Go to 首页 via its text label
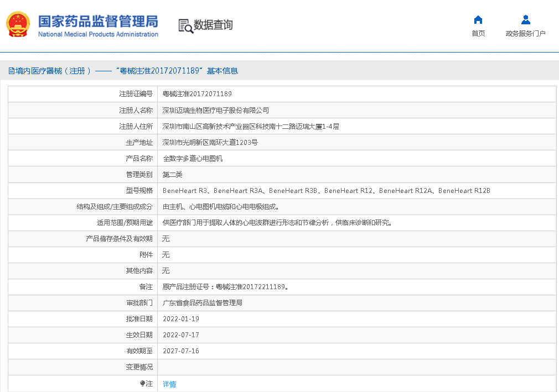559x392 pixels. click(x=478, y=34)
